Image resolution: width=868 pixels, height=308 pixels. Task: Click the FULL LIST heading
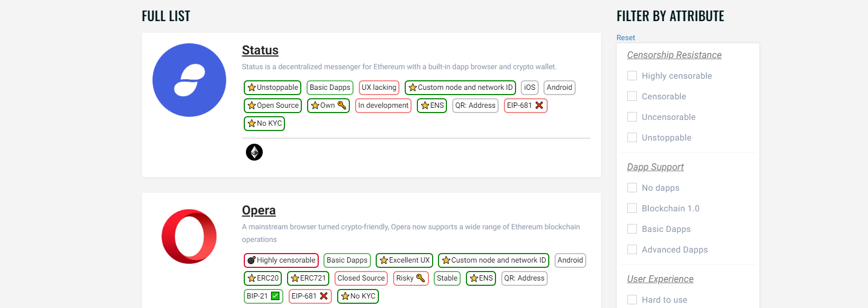click(x=166, y=16)
